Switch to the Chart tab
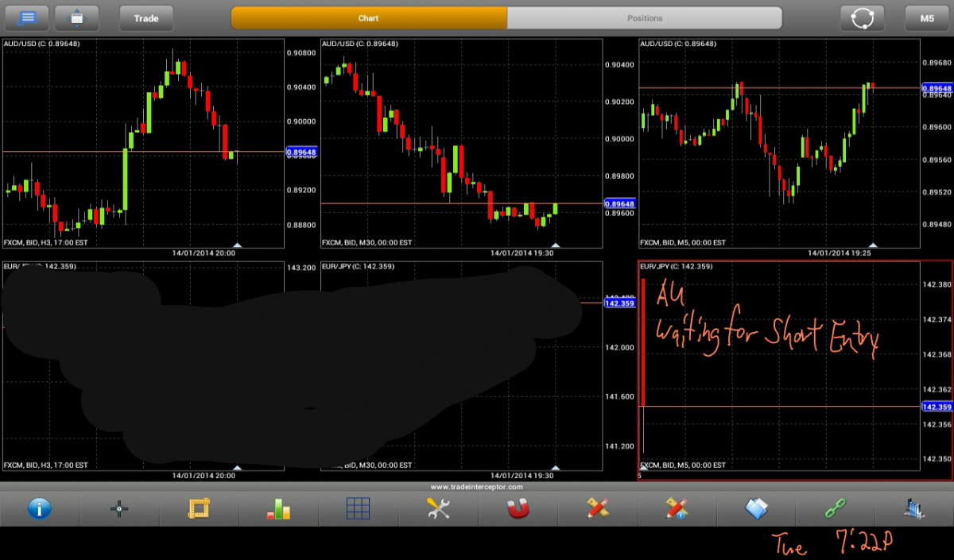This screenshot has height=560, width=954. click(x=369, y=17)
